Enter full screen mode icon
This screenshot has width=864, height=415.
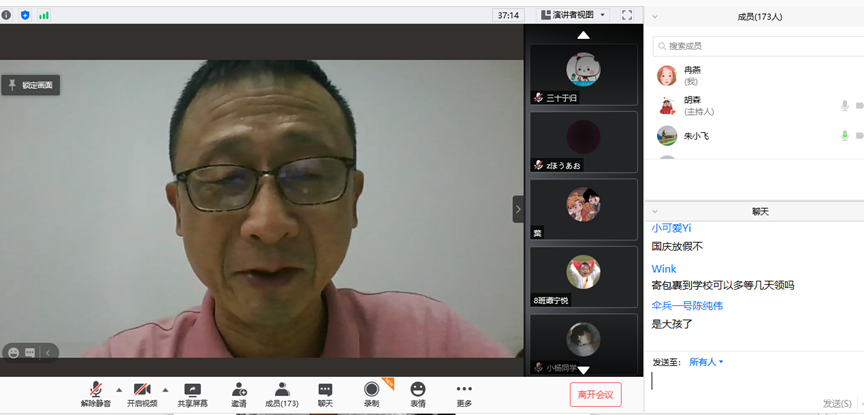click(x=627, y=15)
